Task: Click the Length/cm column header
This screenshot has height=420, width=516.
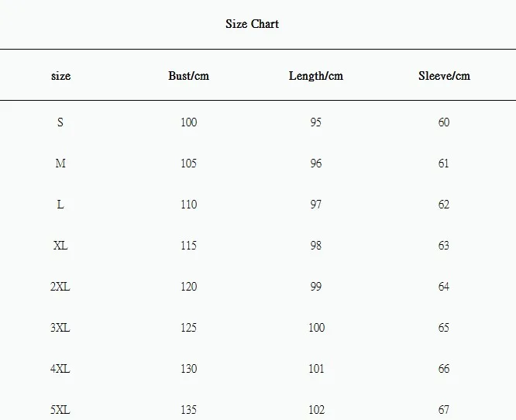Action: 316,76
